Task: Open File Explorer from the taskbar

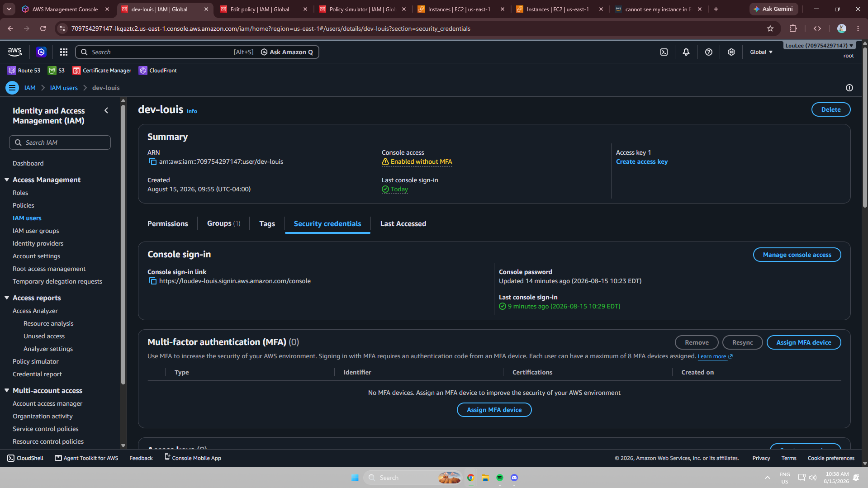Action: pyautogui.click(x=485, y=478)
